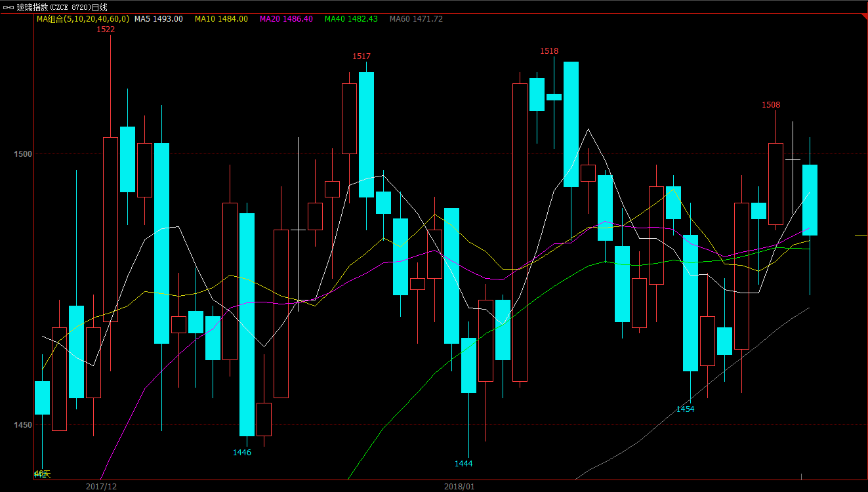This screenshot has width=868, height=492.
Task: Click the 46天 day count label
Action: [42, 474]
